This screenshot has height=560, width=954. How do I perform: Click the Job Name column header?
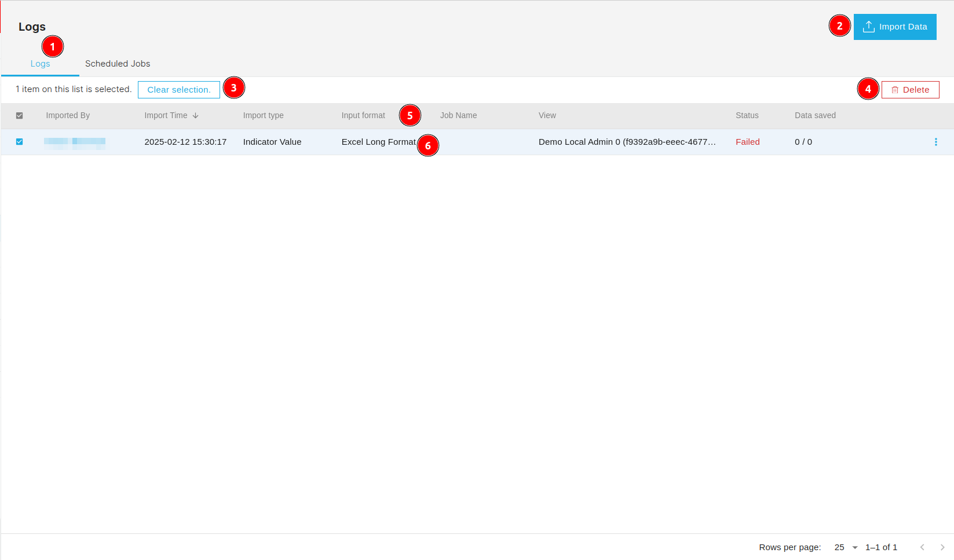pyautogui.click(x=458, y=116)
